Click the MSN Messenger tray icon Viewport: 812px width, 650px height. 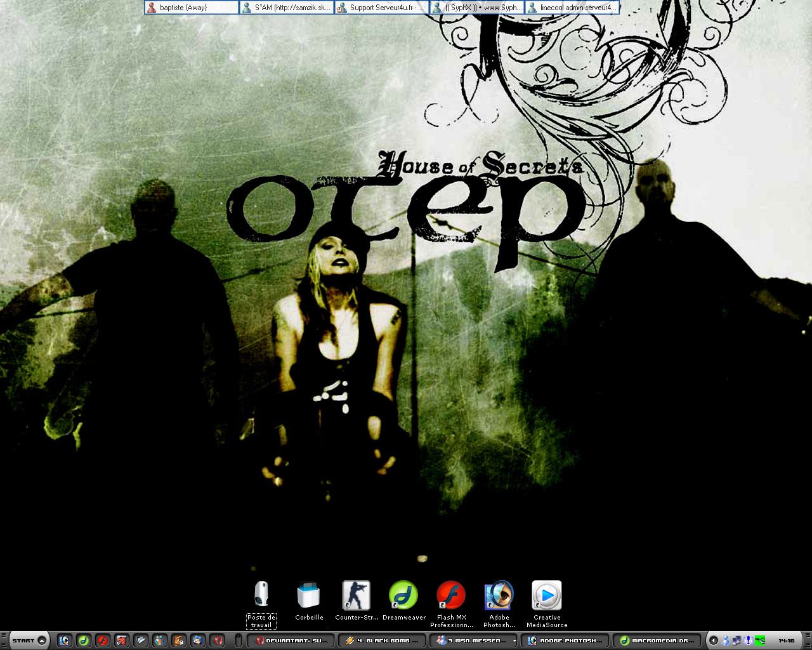point(726,640)
